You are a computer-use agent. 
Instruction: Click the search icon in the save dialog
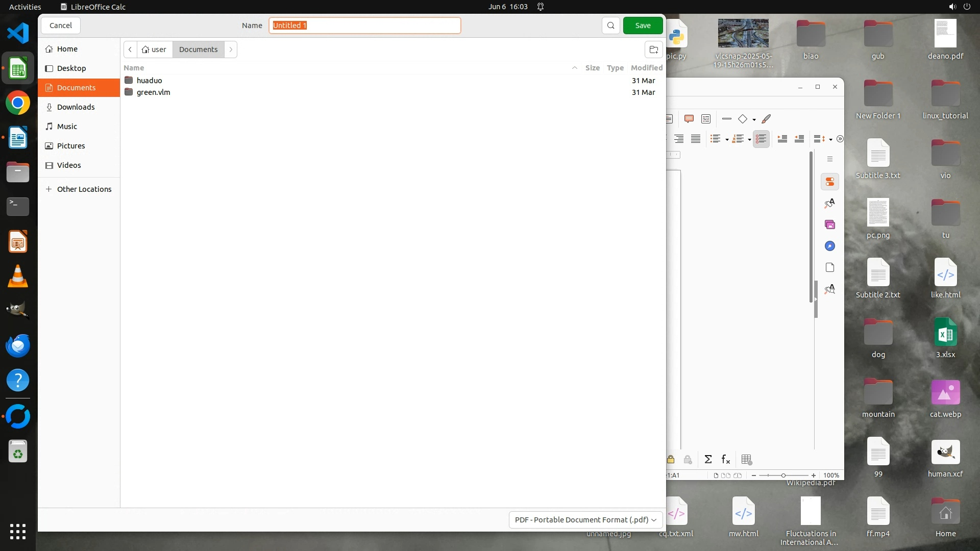coord(610,26)
